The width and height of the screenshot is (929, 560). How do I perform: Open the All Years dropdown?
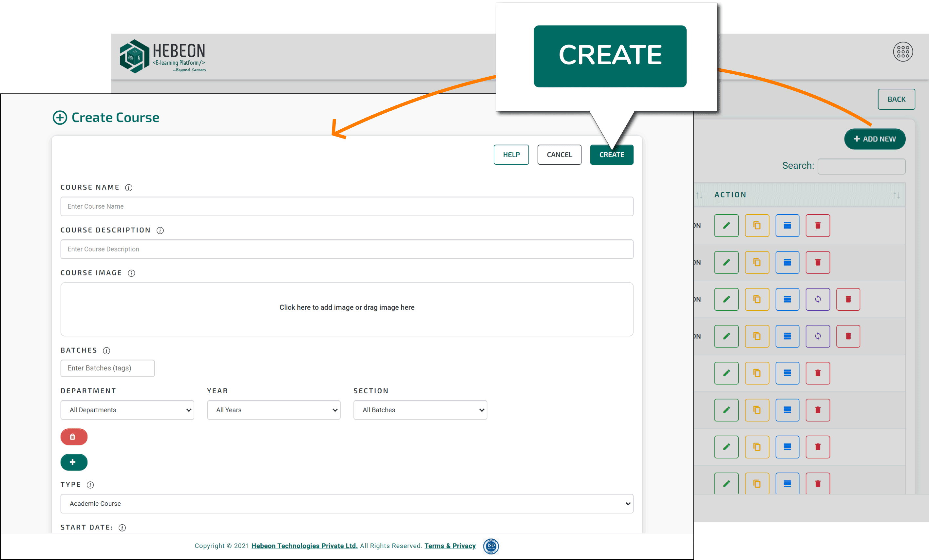(x=274, y=410)
